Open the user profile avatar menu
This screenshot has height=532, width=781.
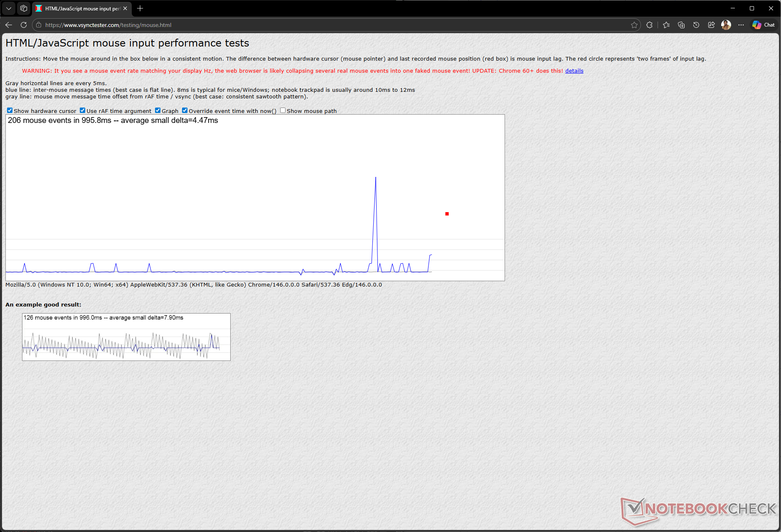click(726, 25)
